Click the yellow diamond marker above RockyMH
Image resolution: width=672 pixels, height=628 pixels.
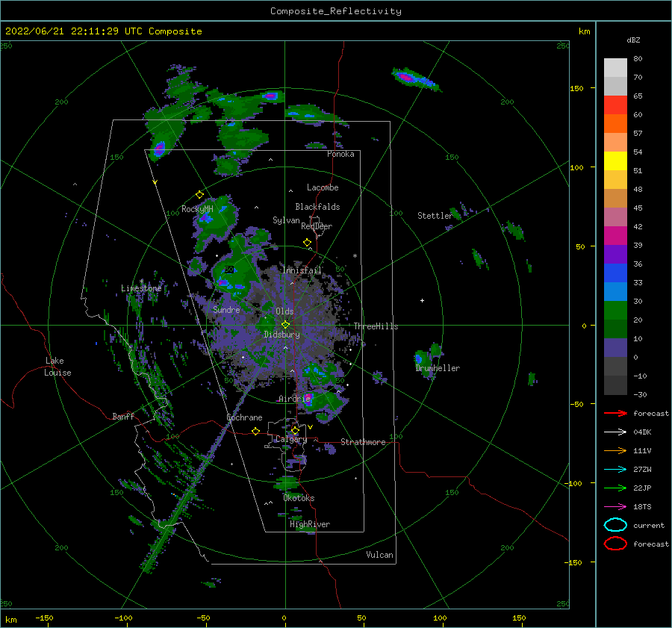coord(199,195)
